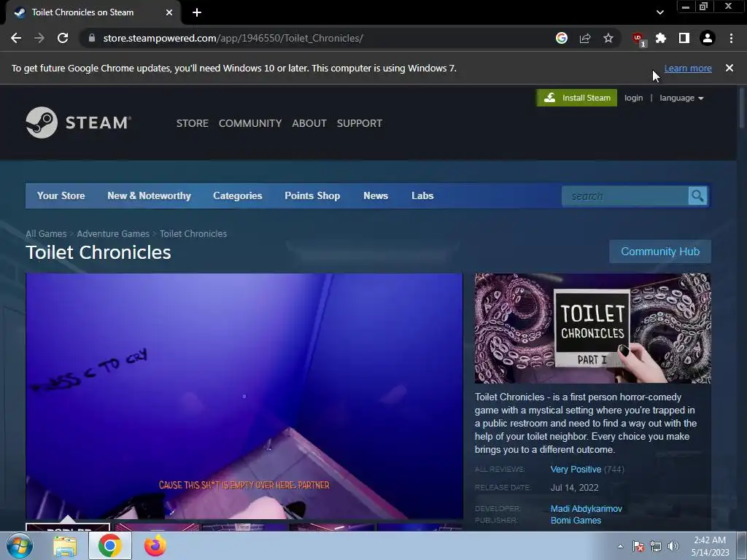
Task: Dismiss the Chrome update notification bar
Action: [729, 68]
